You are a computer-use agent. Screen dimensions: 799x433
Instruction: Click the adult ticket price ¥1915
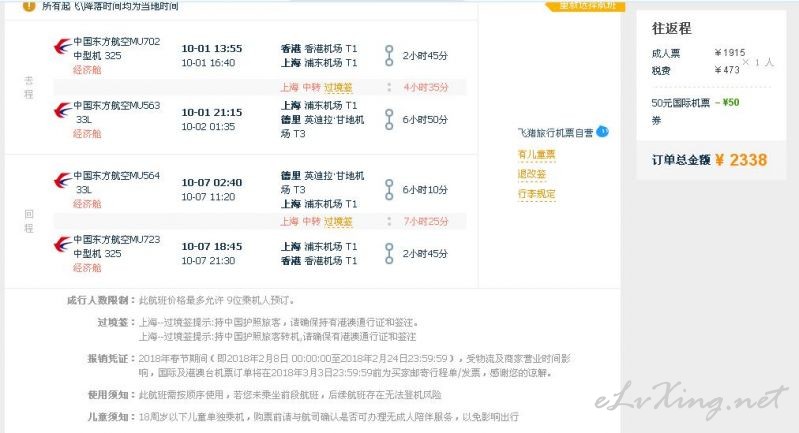point(730,52)
